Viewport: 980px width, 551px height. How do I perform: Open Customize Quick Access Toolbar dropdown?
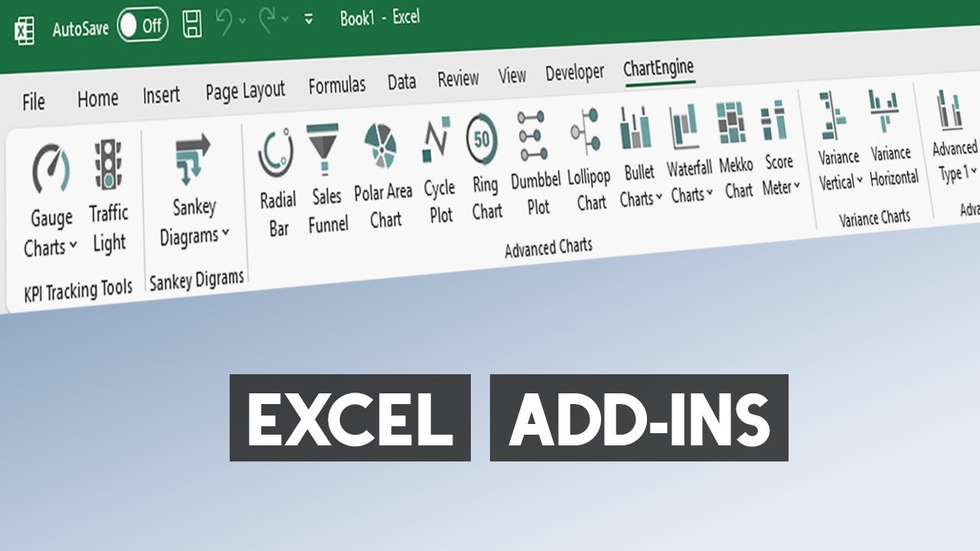pyautogui.click(x=309, y=19)
